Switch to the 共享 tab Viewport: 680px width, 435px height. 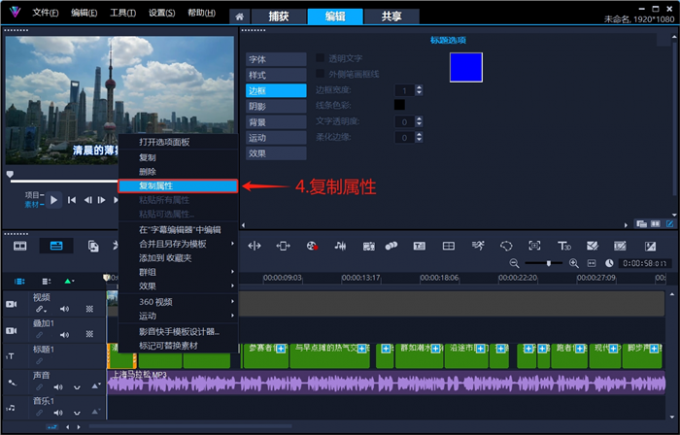(x=392, y=16)
